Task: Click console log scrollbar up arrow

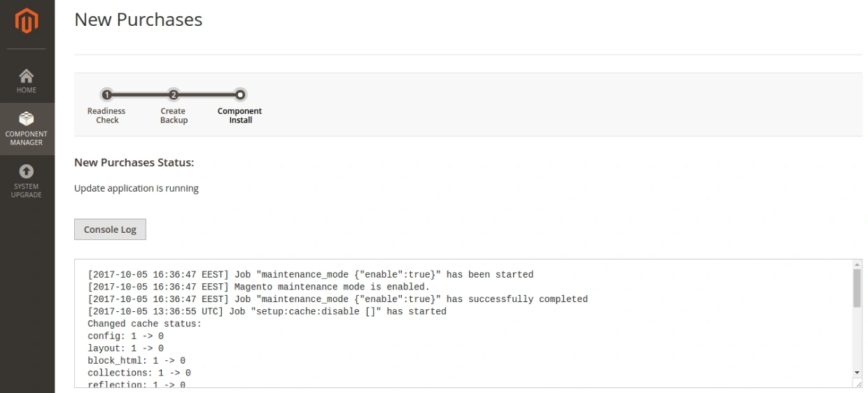Action: (x=857, y=264)
